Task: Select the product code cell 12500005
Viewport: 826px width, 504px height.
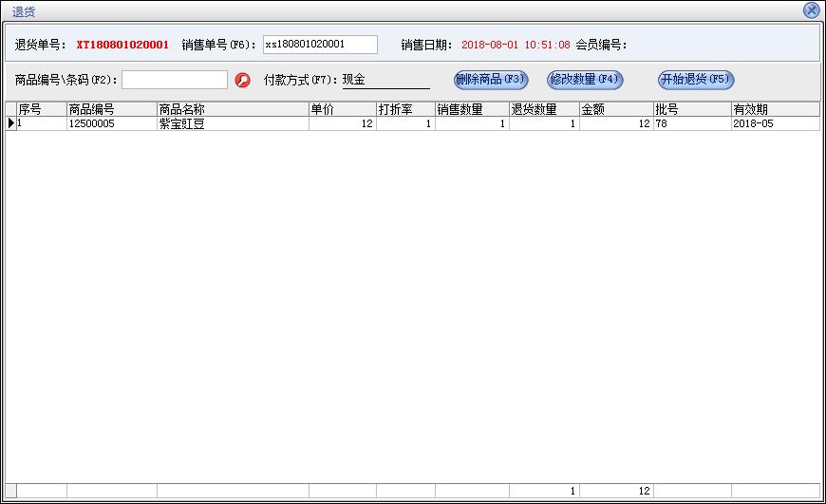Action: point(111,123)
